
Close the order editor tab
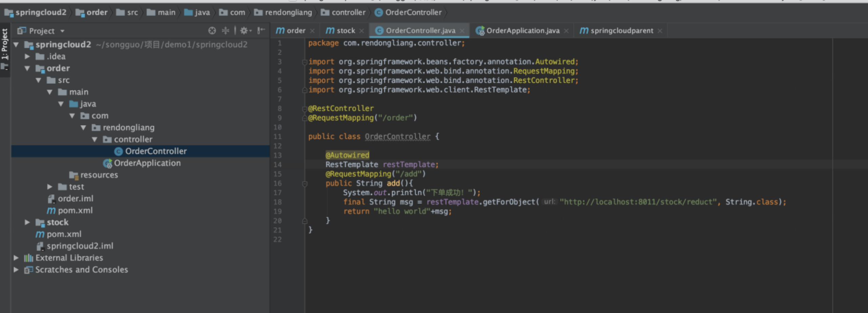(313, 31)
